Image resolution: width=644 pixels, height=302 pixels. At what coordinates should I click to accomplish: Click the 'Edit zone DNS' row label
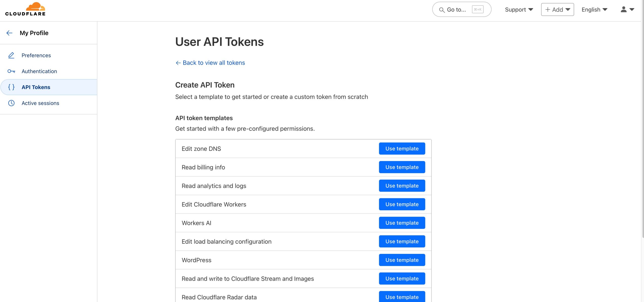click(x=201, y=149)
